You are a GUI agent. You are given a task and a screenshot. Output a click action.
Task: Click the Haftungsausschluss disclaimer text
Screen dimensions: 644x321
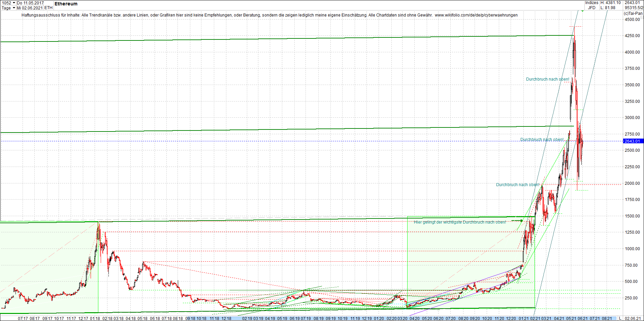coord(227,15)
